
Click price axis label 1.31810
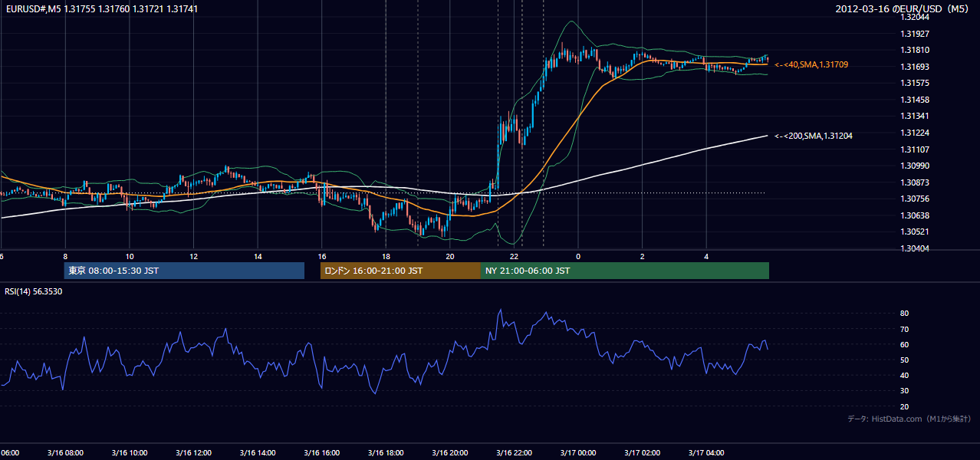(915, 50)
